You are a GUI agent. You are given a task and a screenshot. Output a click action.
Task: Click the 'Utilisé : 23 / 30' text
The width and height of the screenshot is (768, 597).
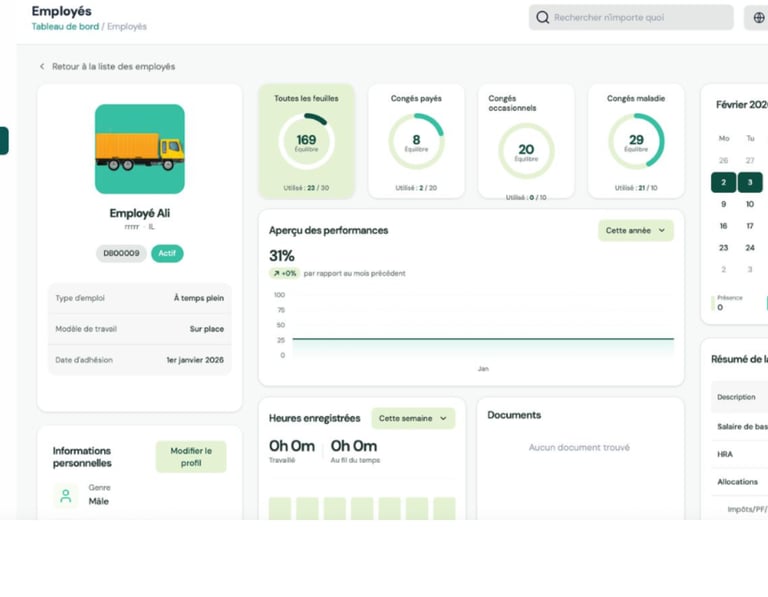(x=306, y=188)
